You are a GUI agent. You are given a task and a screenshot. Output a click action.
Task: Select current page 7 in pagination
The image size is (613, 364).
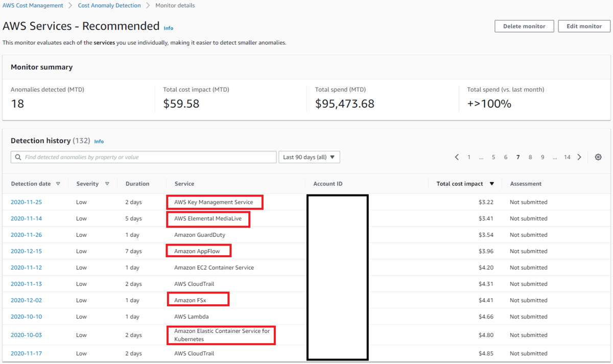point(518,157)
